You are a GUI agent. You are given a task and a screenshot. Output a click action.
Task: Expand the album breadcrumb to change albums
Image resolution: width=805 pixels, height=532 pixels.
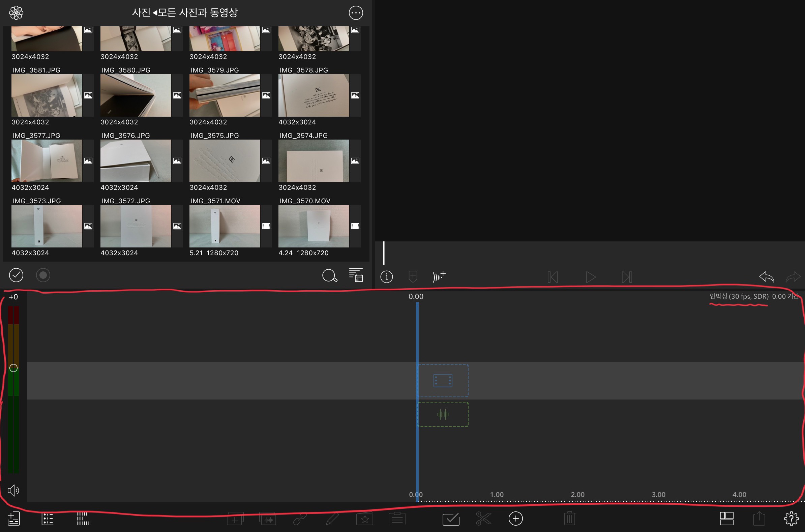click(x=184, y=13)
